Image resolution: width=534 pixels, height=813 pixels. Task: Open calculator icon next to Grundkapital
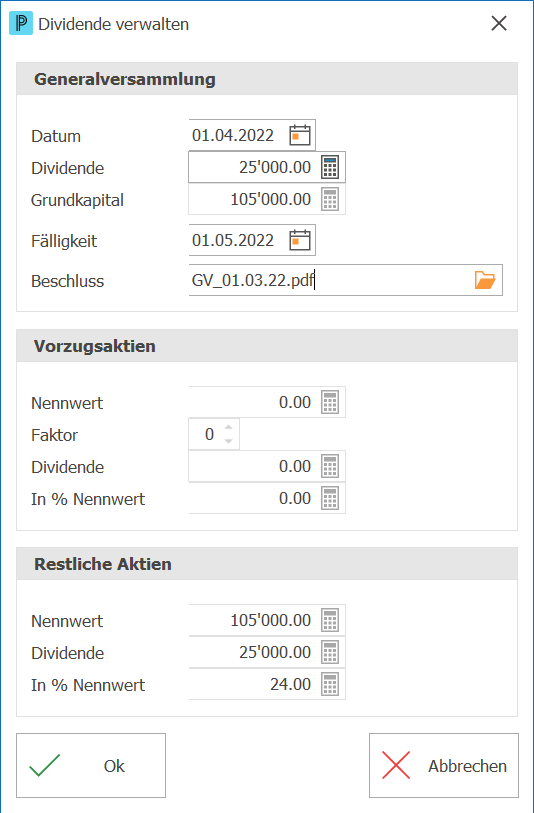pyautogui.click(x=330, y=200)
